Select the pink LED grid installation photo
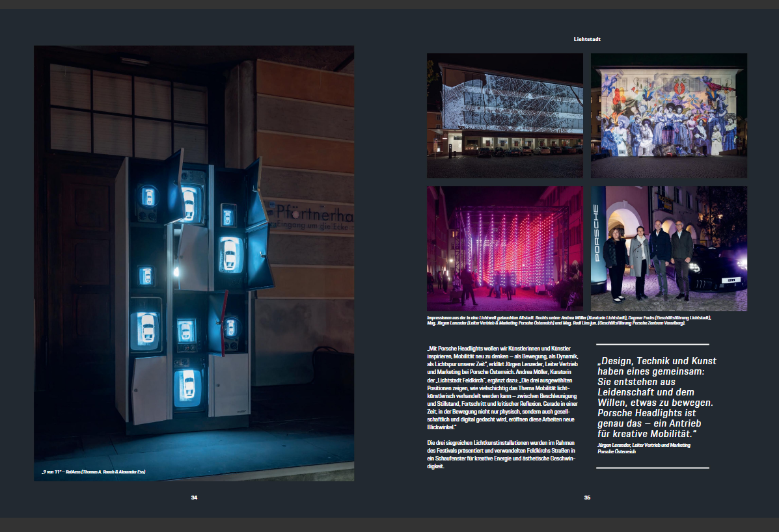 (504, 247)
